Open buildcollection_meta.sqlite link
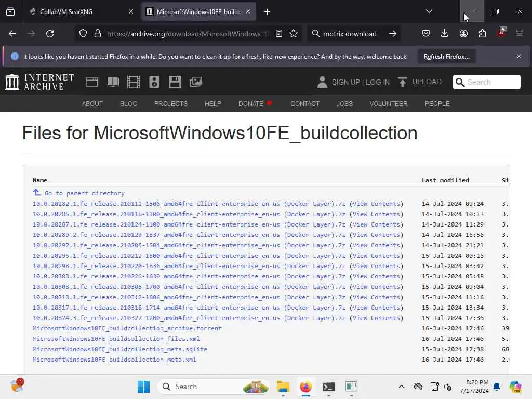The height and width of the screenshot is (399, 532). 120,349
